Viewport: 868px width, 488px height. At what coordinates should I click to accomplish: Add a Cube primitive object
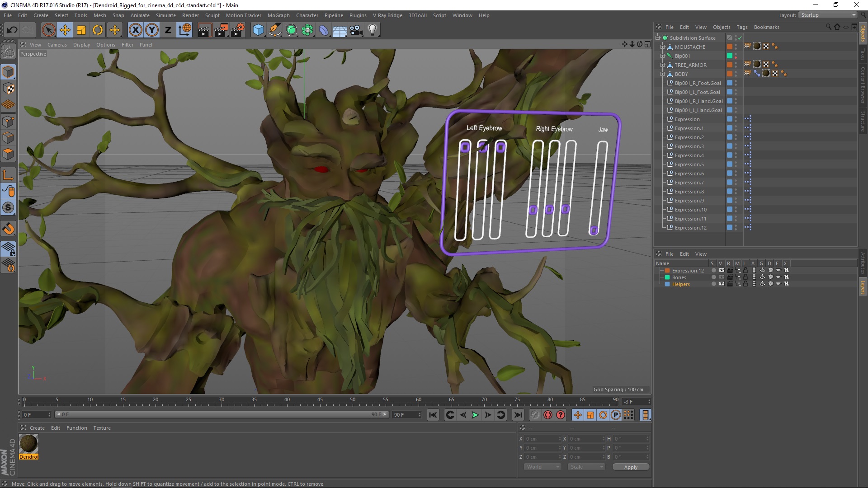click(x=258, y=30)
